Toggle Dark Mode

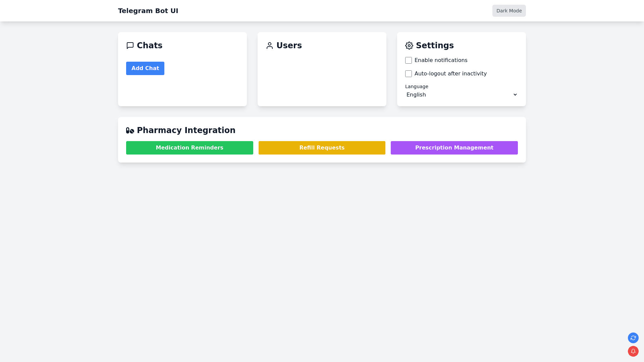pos(509,11)
